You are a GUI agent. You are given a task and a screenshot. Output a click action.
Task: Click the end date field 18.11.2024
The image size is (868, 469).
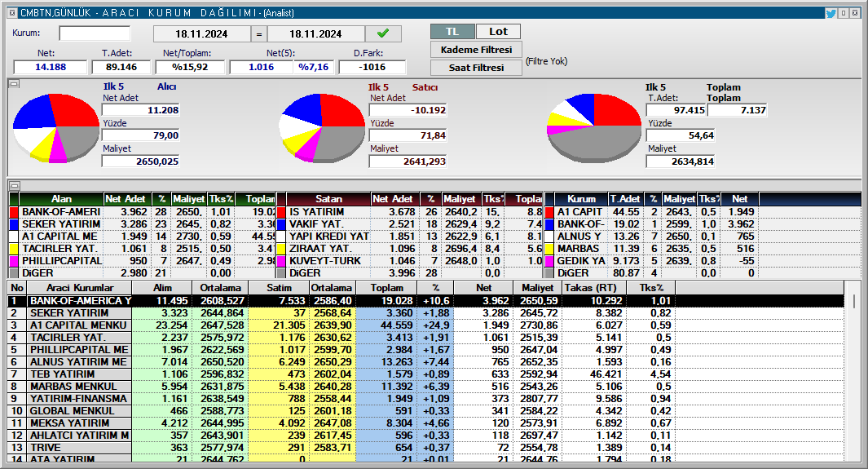pyautogui.click(x=315, y=33)
